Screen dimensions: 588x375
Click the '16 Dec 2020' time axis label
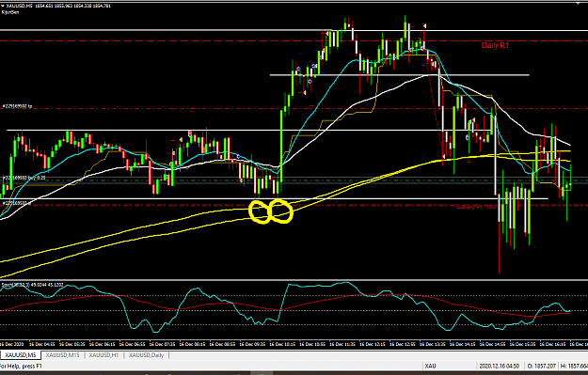point(10,344)
